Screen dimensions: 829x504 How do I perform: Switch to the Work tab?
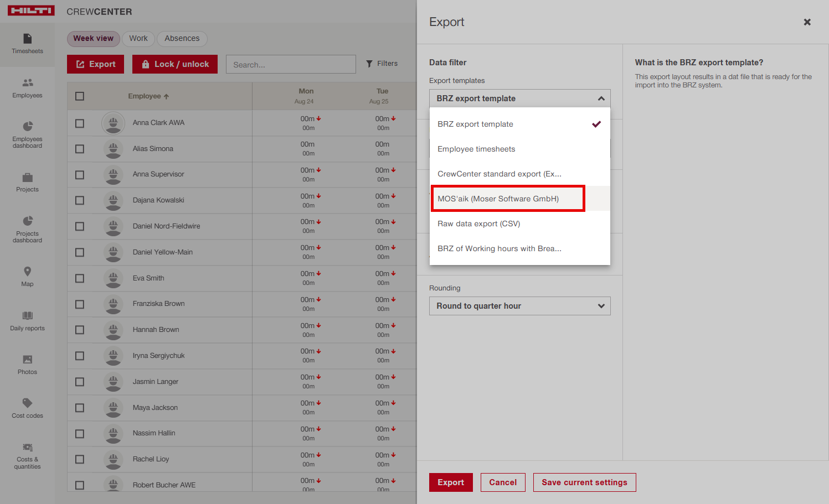138,38
